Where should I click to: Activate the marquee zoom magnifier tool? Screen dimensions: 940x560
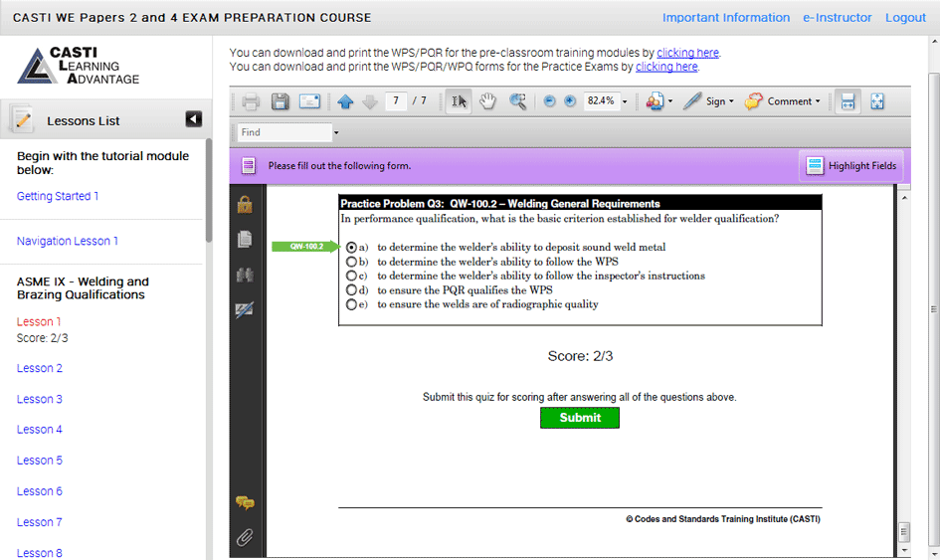click(x=518, y=101)
